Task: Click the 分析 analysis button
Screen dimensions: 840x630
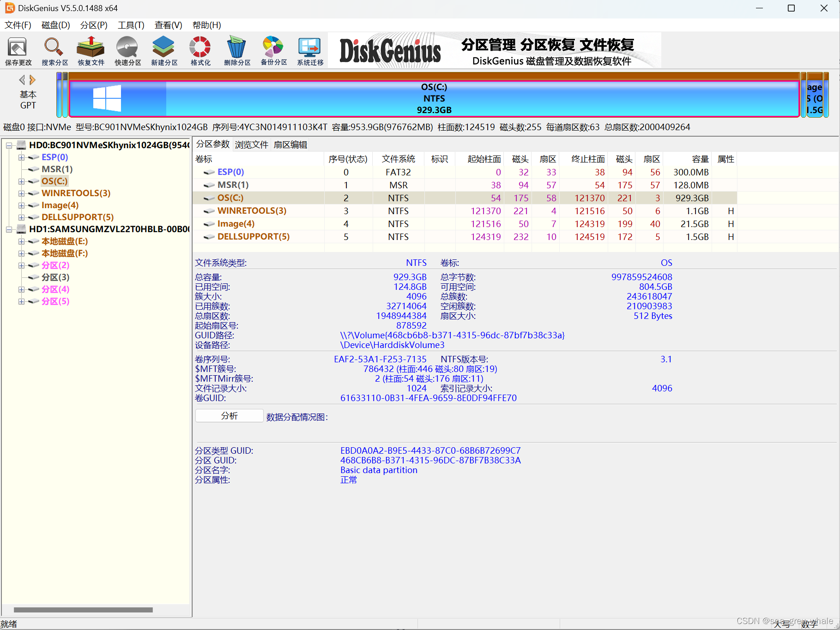Action: pyautogui.click(x=229, y=416)
